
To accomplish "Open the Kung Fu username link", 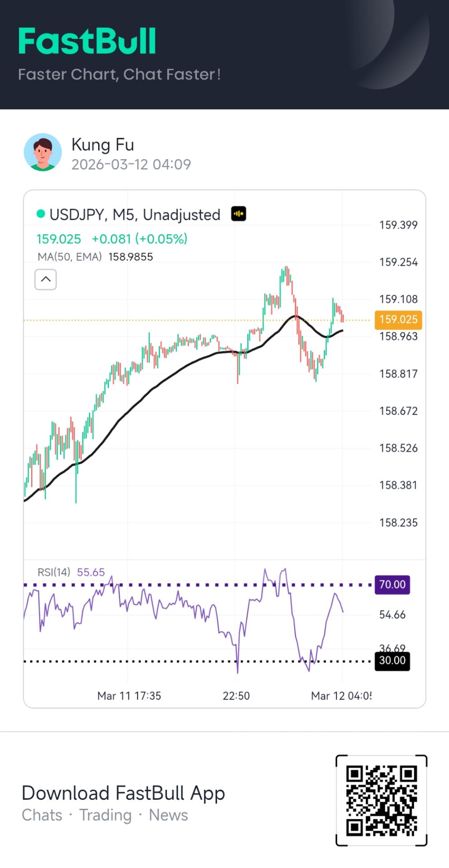I will [103, 145].
